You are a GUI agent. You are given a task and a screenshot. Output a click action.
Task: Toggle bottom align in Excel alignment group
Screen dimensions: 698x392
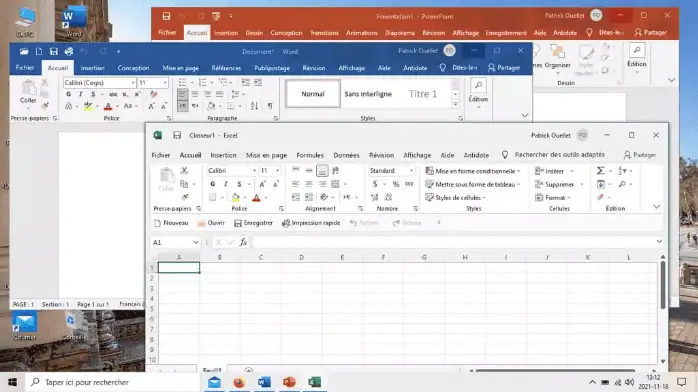pos(322,170)
